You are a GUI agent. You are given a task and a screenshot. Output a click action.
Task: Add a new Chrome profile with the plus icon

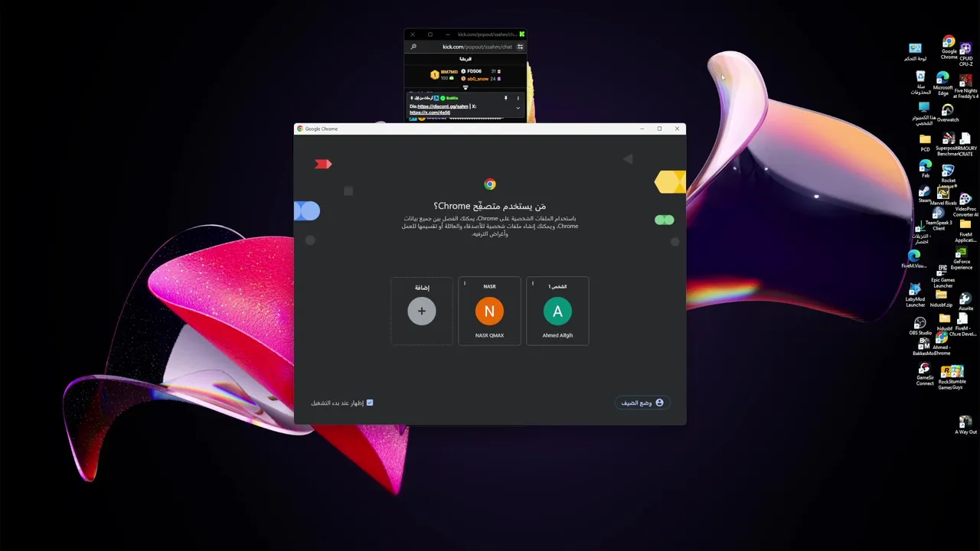tap(421, 311)
